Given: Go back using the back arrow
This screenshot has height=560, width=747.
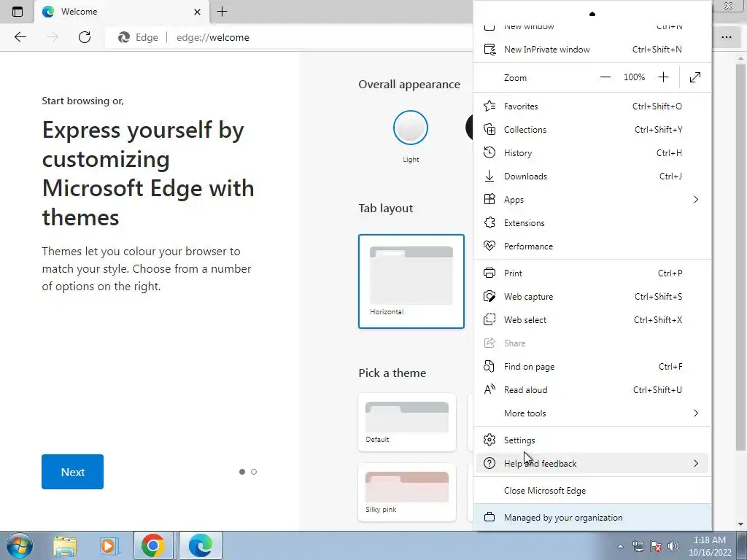Looking at the screenshot, I should [x=20, y=37].
